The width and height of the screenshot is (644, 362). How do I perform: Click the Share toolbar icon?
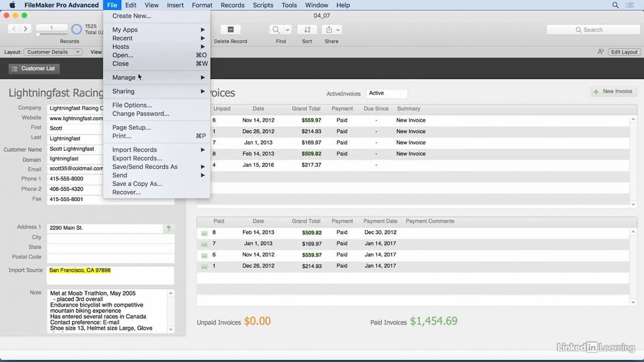click(329, 30)
